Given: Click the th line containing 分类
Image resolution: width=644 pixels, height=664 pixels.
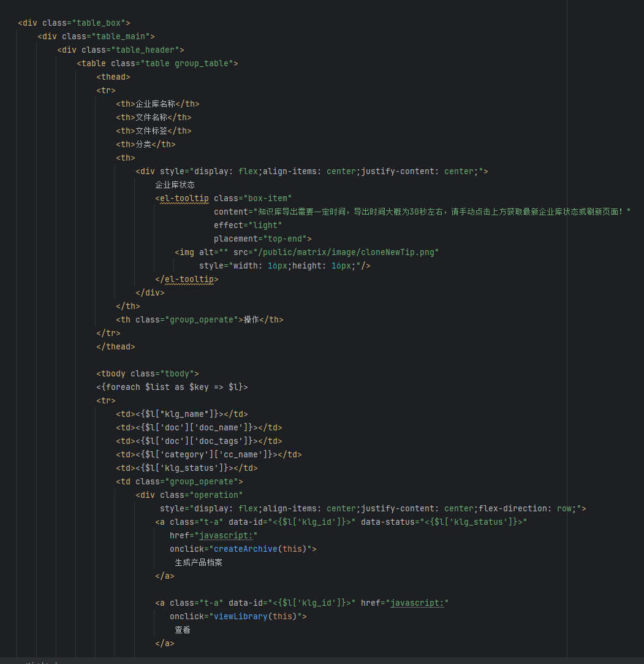Looking at the screenshot, I should pos(146,145).
